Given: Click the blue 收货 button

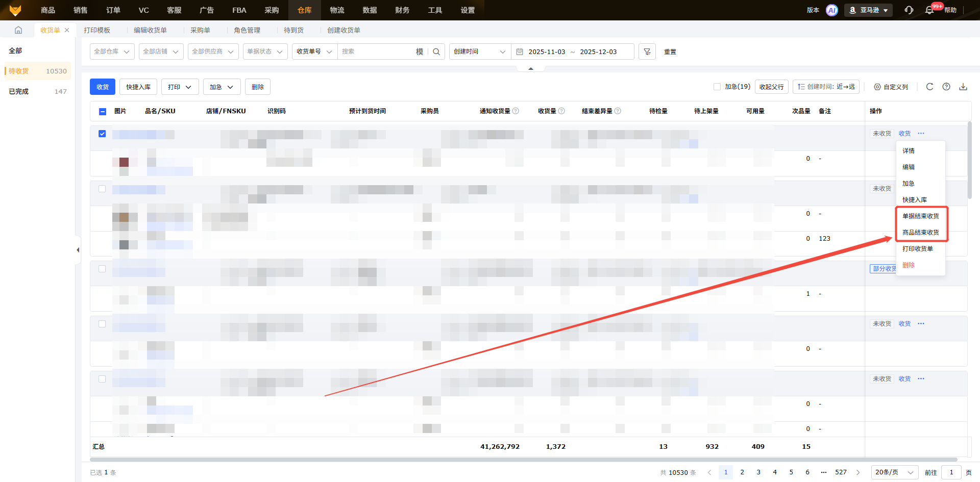Looking at the screenshot, I should click(x=103, y=87).
